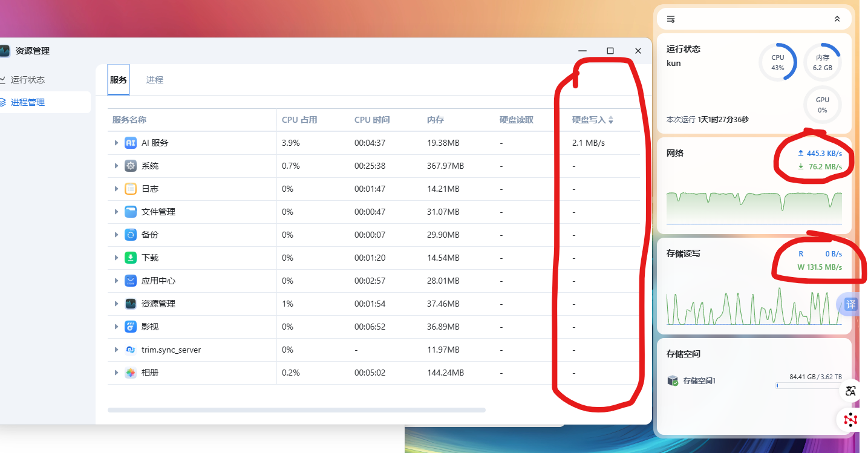868x453 pixels.
Task: Open the language translation icon at right edge
Action: point(851,390)
